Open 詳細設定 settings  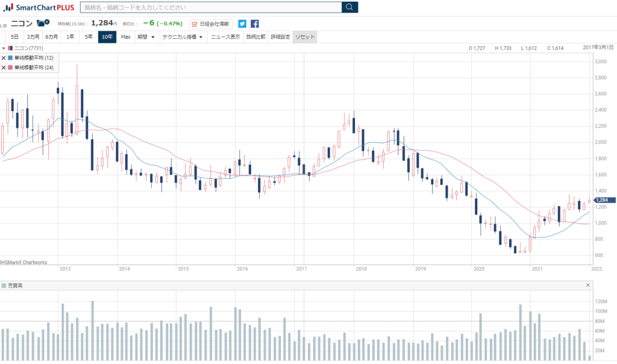[280, 37]
